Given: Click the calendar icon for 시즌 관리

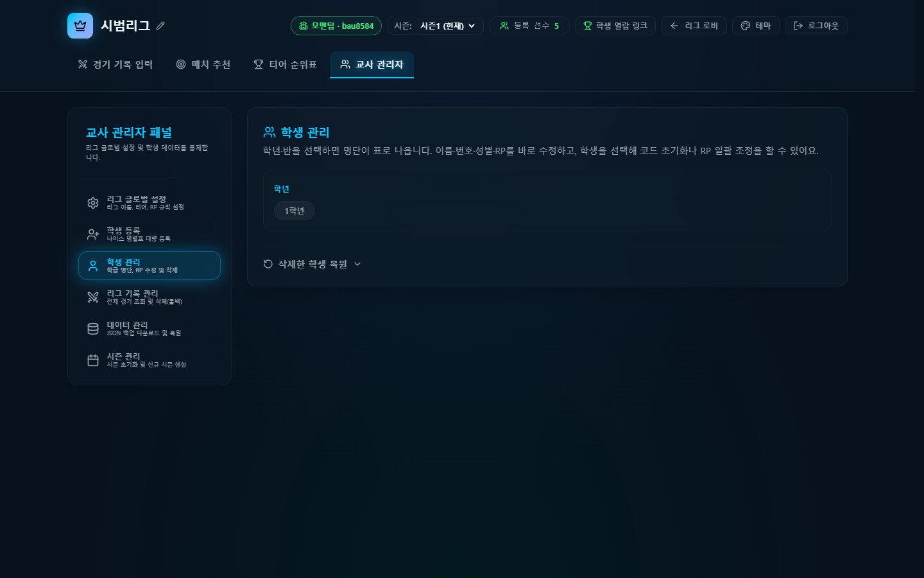Looking at the screenshot, I should [x=93, y=360].
